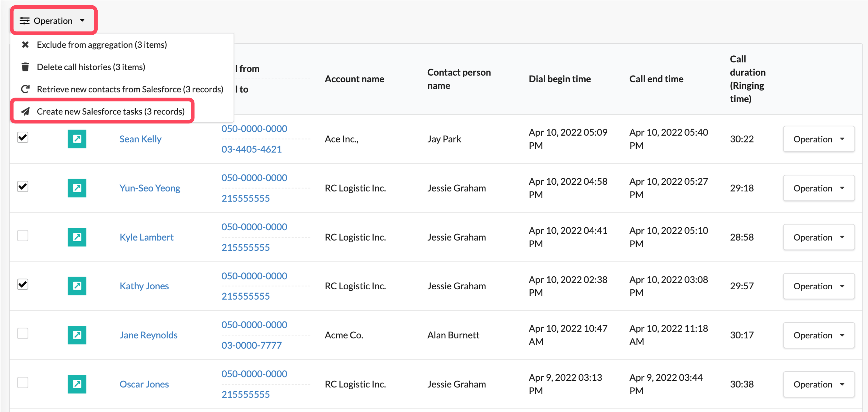Open Yun-Seo Yeong's user link

(150, 188)
